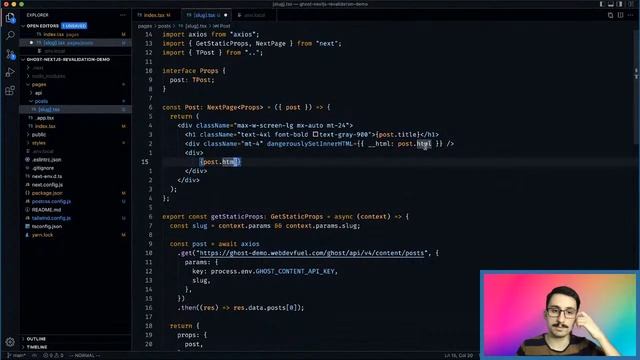Open the .gitignore file
The width and height of the screenshot is (640, 360).
point(76,168)
